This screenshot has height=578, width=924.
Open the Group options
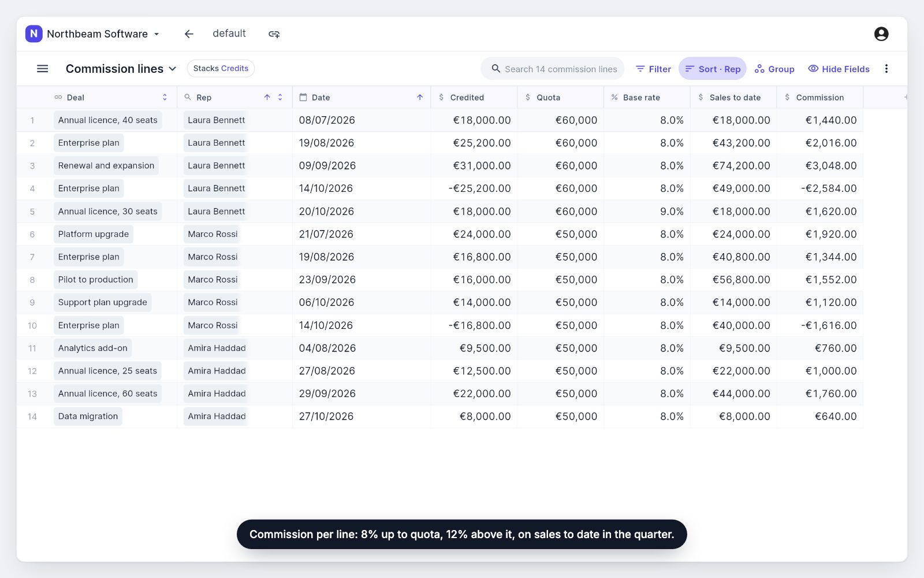click(774, 69)
